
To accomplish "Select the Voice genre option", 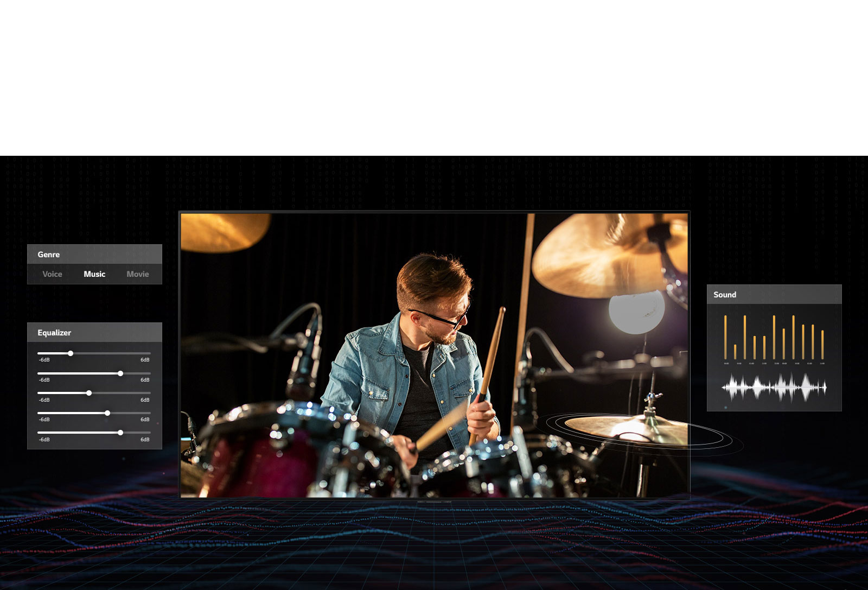I will click(x=52, y=274).
